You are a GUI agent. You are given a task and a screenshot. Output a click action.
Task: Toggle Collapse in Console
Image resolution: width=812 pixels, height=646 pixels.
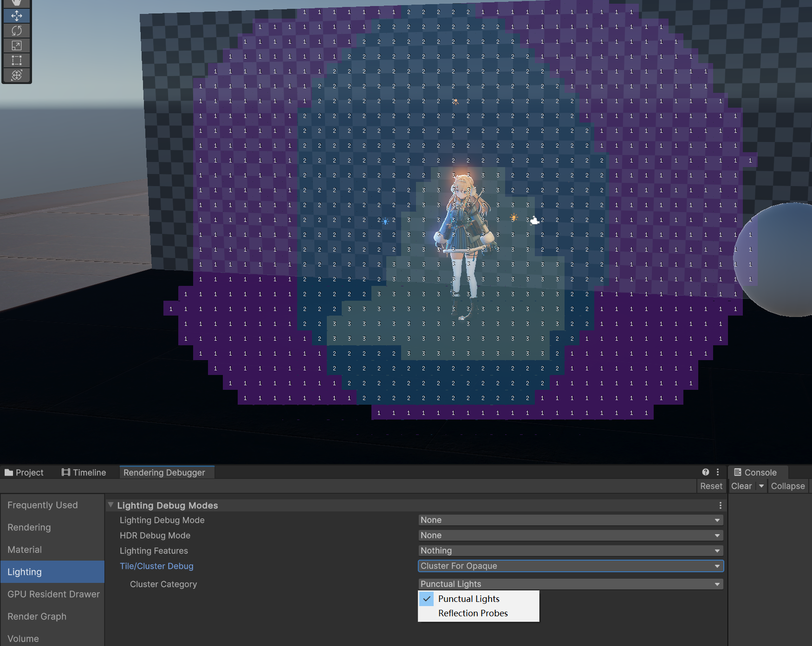(x=788, y=486)
